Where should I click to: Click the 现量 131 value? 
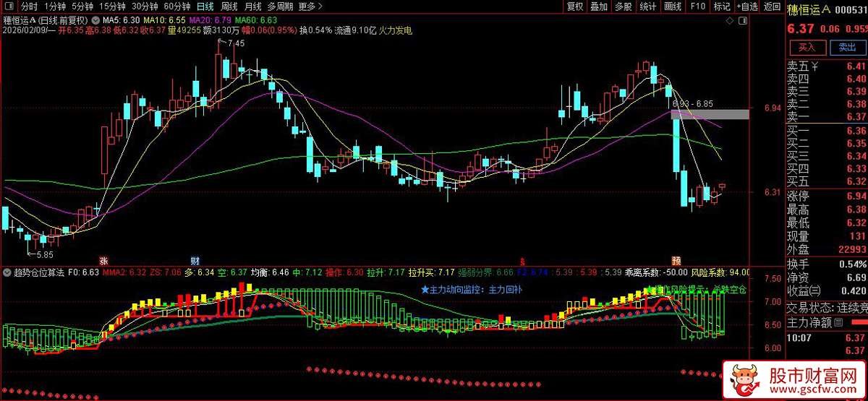[x=858, y=236]
